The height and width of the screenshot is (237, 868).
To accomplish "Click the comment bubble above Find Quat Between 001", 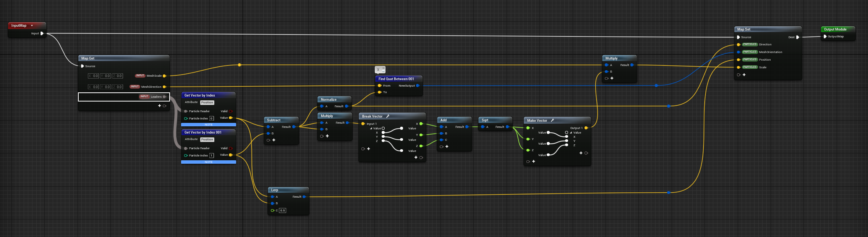I will pos(380,69).
